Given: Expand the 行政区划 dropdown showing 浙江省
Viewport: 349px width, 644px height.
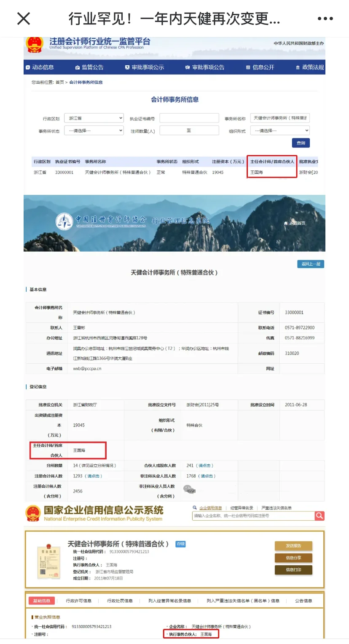Looking at the screenshot, I should [x=95, y=118].
